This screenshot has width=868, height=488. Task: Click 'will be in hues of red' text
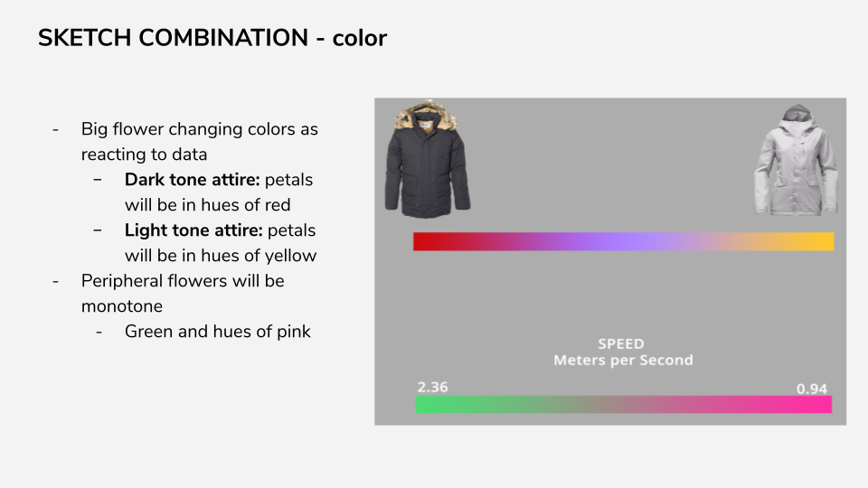208,205
